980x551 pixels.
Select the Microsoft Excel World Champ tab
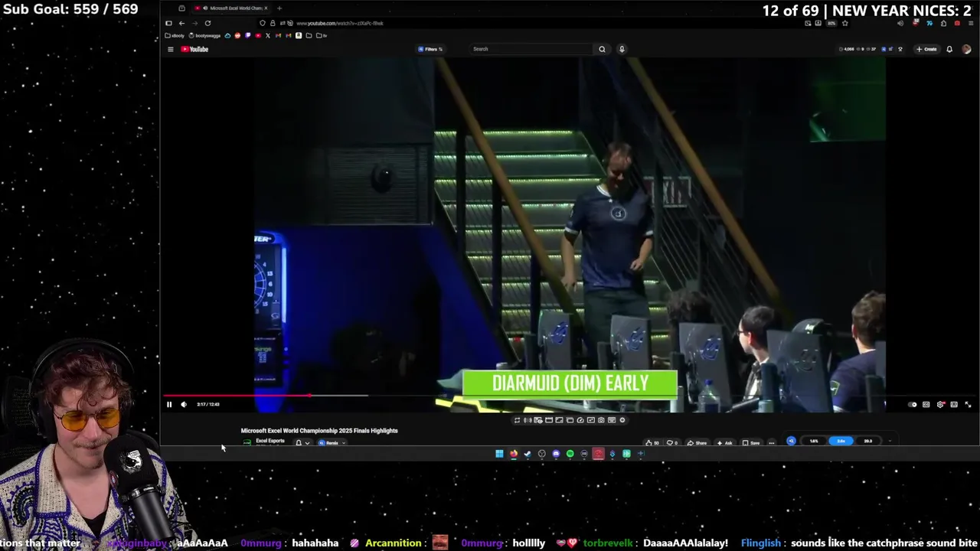tap(230, 8)
